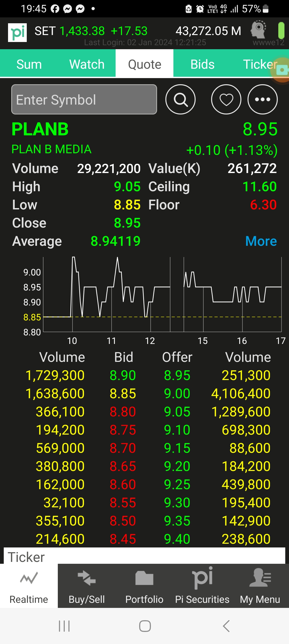Tap the Value(K) figure 261,272
This screenshot has width=289, height=644.
point(252,168)
